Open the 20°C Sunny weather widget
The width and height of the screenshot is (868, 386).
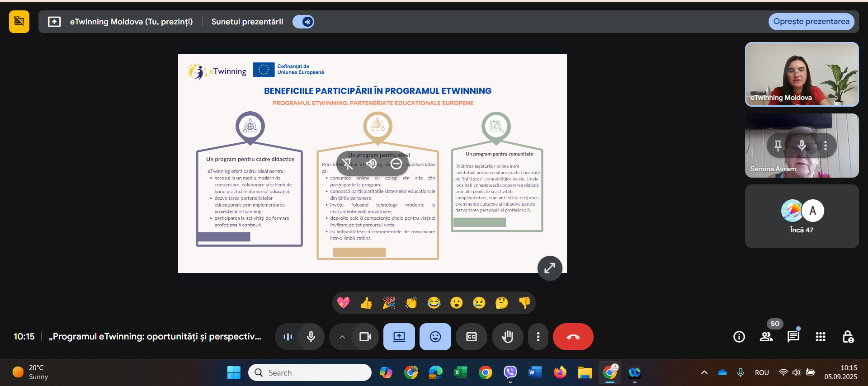pyautogui.click(x=31, y=372)
